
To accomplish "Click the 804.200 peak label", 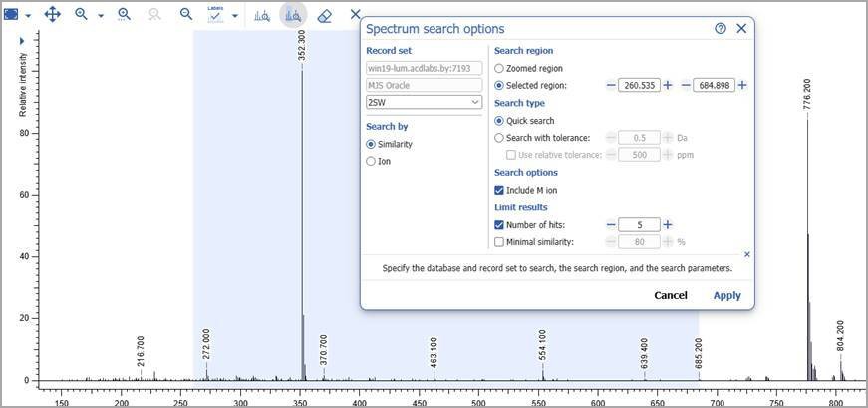I will 840,336.
